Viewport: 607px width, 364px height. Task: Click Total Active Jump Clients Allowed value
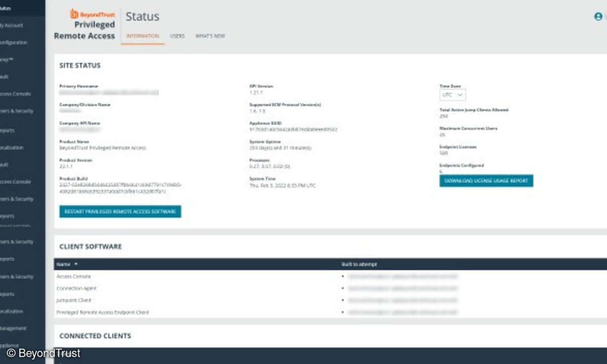coord(444,116)
